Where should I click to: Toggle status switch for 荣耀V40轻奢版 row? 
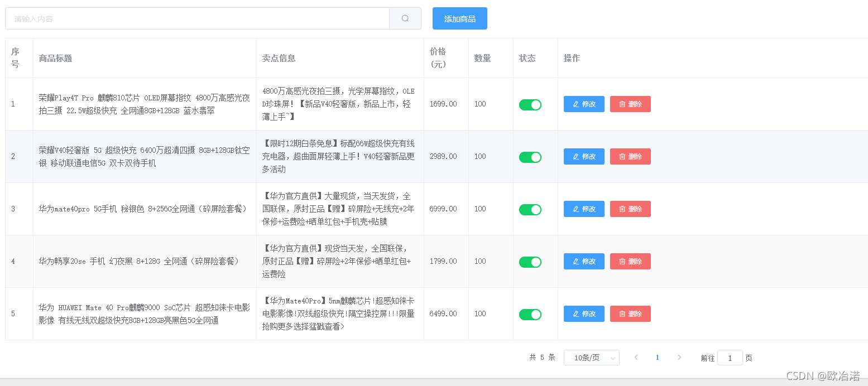pyautogui.click(x=530, y=157)
